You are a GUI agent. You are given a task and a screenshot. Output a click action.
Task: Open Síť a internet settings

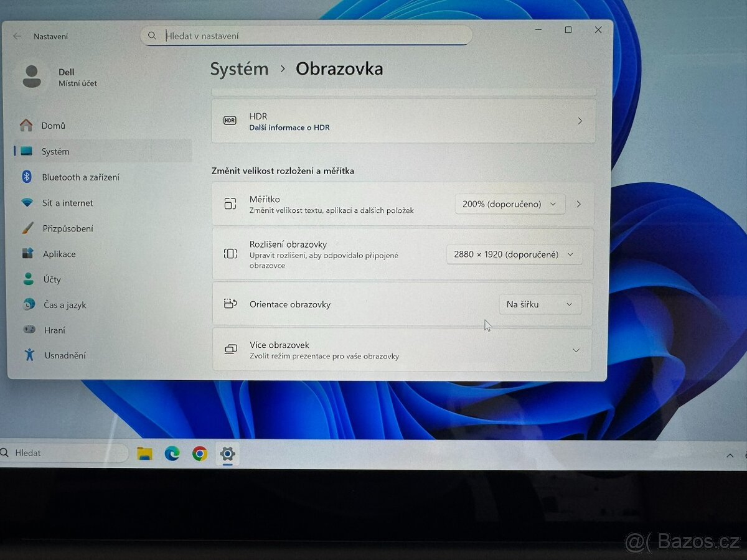pyautogui.click(x=67, y=203)
